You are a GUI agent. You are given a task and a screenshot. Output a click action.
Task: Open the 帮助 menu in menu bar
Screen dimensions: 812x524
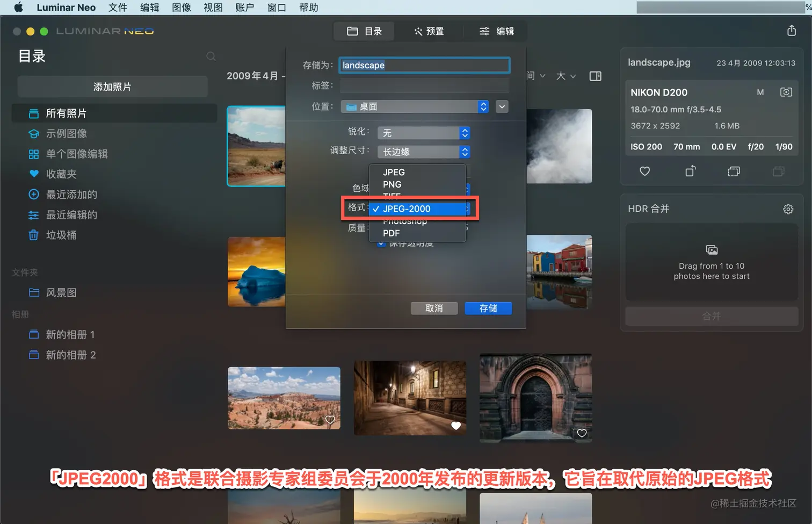[309, 8]
